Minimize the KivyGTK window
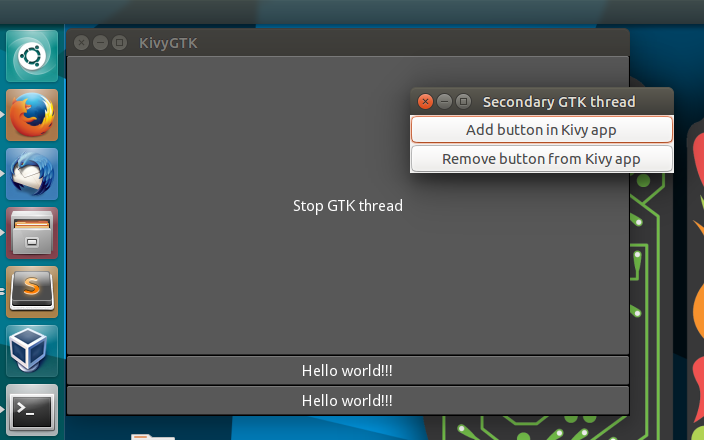Image resolution: width=704 pixels, height=440 pixels. tap(101, 43)
